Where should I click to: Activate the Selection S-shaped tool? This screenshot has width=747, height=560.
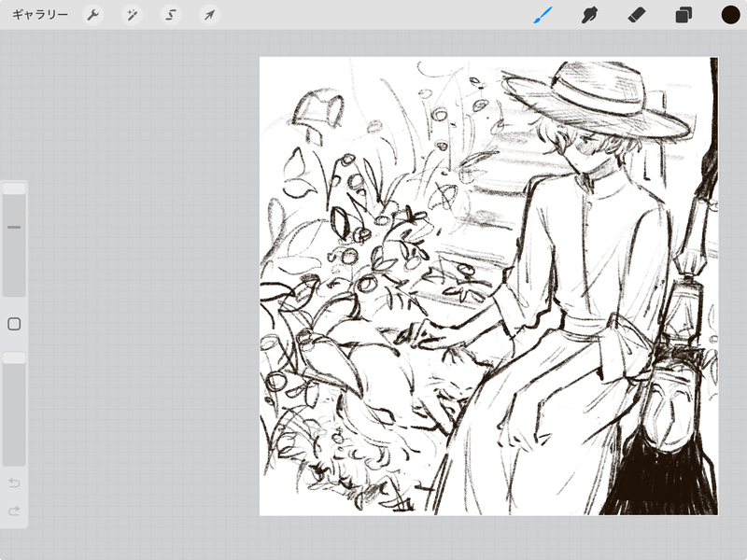click(171, 15)
